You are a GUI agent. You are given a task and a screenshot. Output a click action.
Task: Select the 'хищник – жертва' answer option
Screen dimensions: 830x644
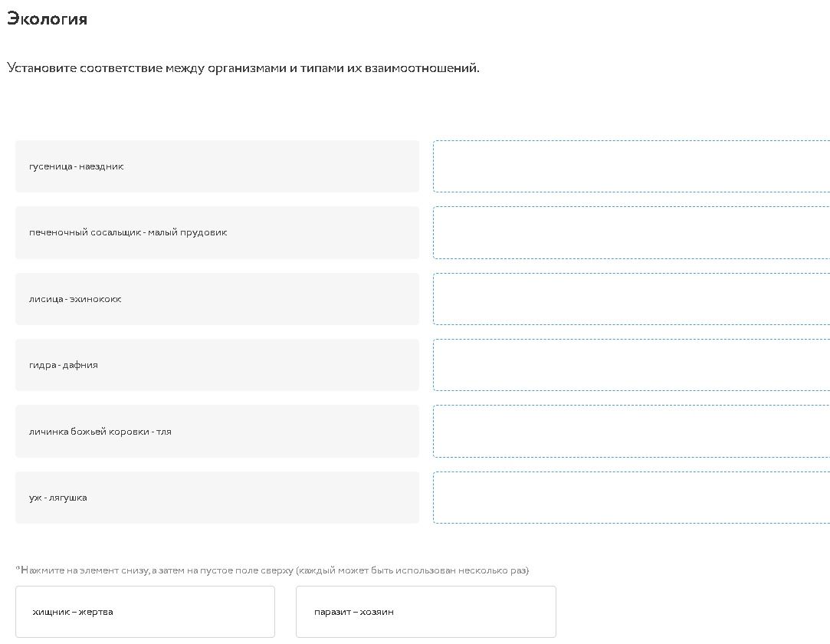145,612
